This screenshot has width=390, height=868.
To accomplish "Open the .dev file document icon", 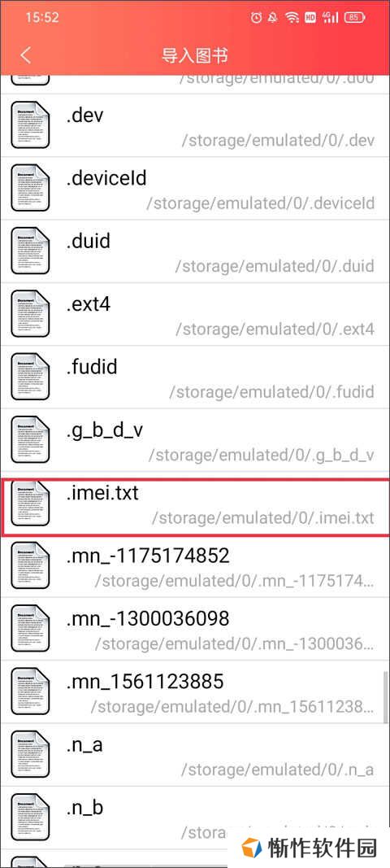I will click(30, 124).
